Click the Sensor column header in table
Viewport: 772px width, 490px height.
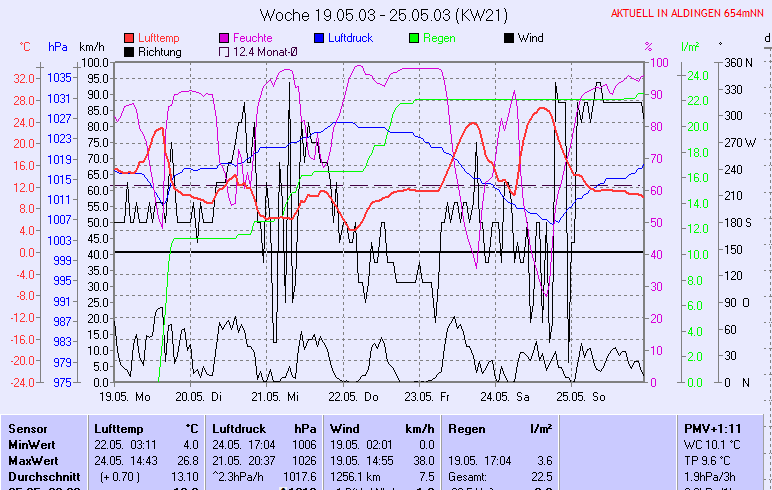click(27, 428)
